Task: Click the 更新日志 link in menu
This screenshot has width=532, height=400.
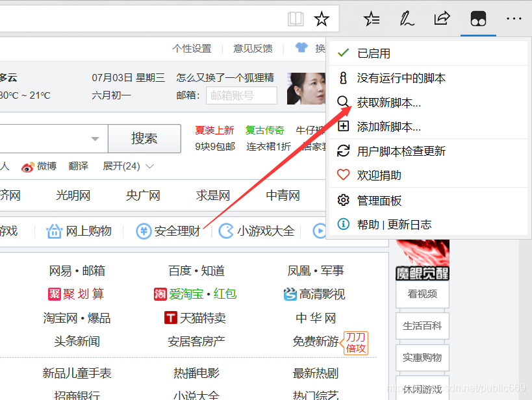Action: point(409,224)
